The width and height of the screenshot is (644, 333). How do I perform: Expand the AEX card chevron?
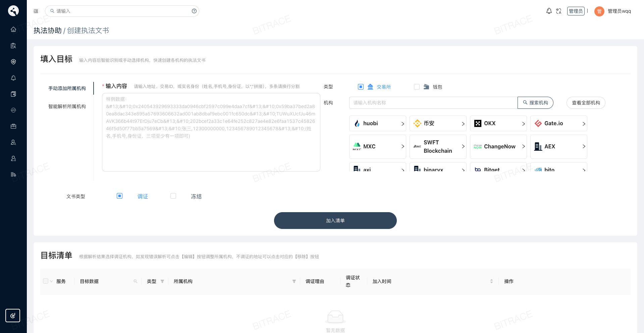pyautogui.click(x=584, y=146)
